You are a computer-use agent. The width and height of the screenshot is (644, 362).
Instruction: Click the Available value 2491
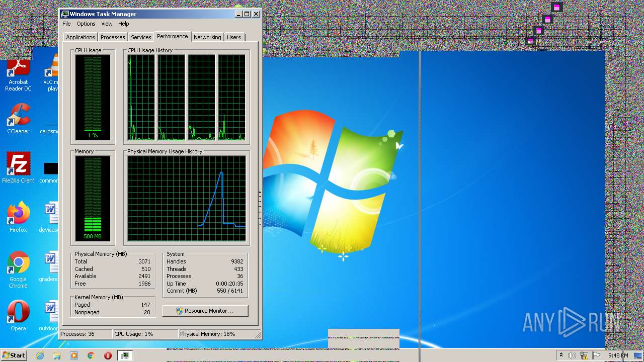click(x=144, y=276)
